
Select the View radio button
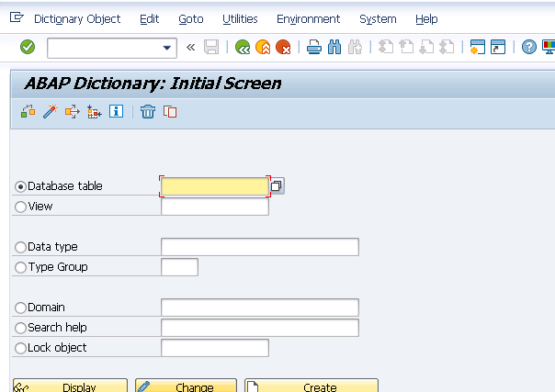(x=20, y=207)
